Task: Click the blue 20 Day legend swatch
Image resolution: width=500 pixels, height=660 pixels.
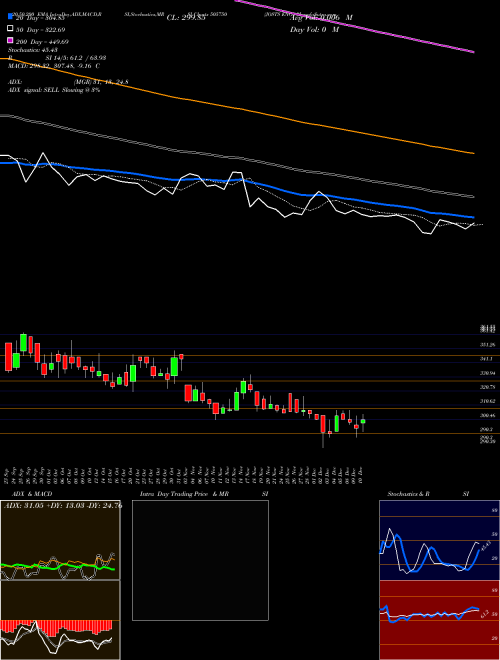Action: [x=11, y=16]
